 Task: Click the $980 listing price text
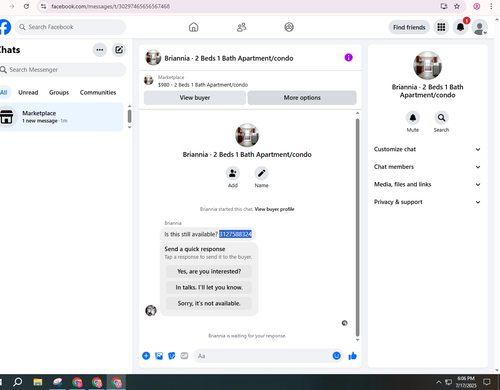pos(164,85)
